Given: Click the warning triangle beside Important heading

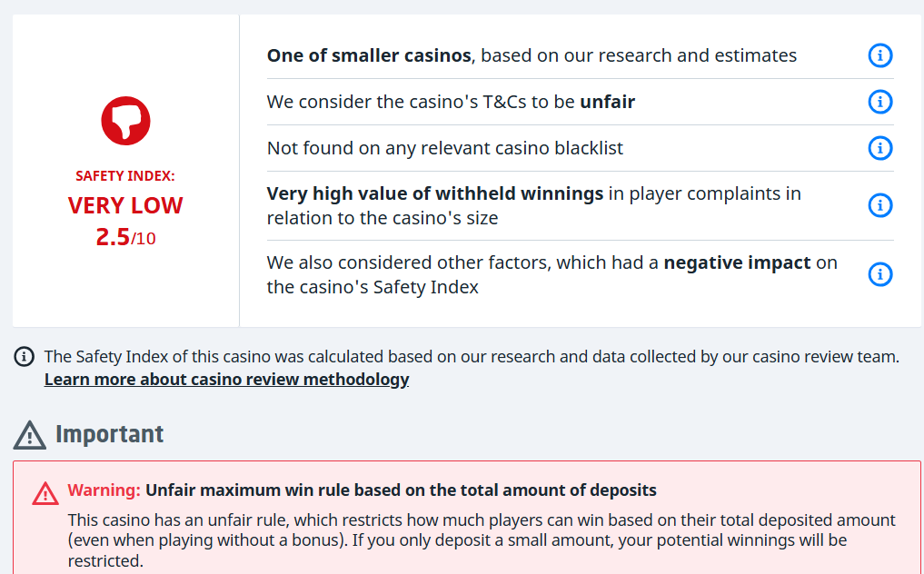Looking at the screenshot, I should coord(30,435).
